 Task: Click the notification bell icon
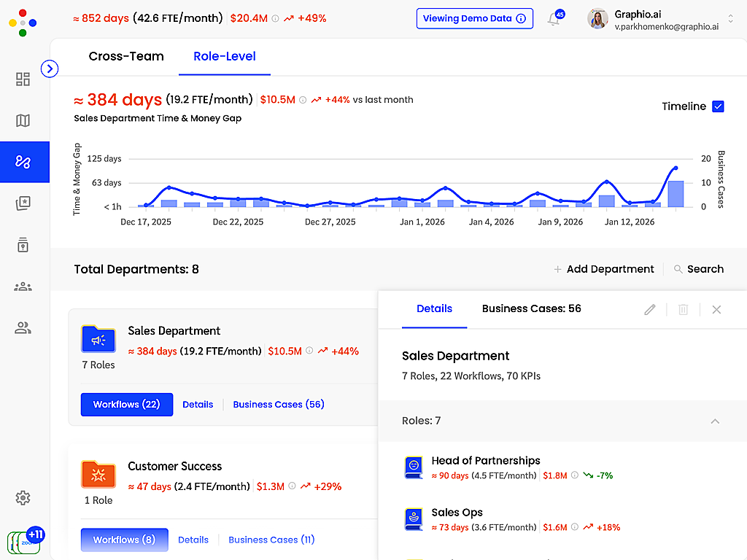pyautogui.click(x=554, y=19)
